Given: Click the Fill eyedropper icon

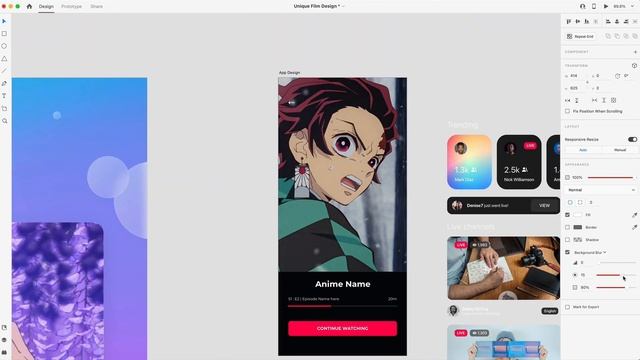Looking at the screenshot, I should (x=634, y=215).
